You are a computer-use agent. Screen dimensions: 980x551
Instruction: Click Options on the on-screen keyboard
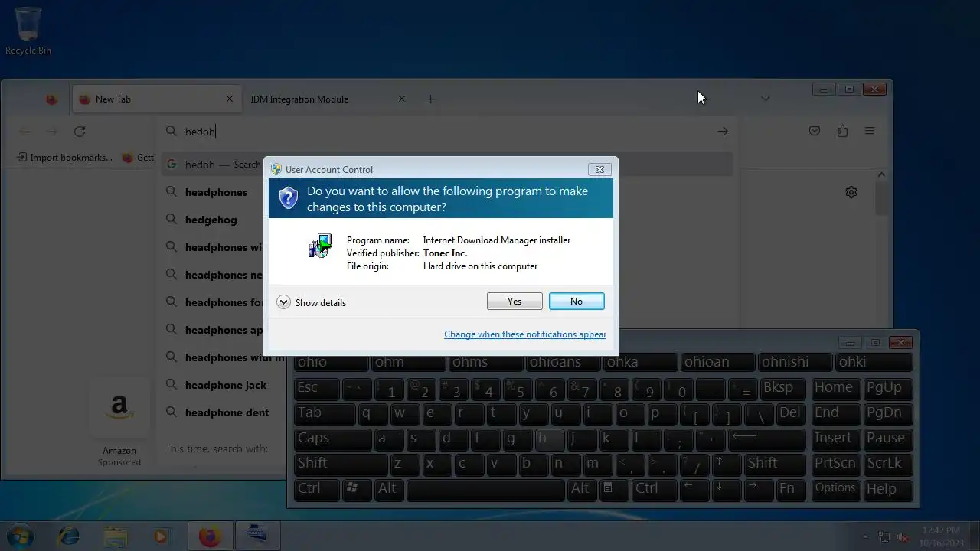pos(835,488)
